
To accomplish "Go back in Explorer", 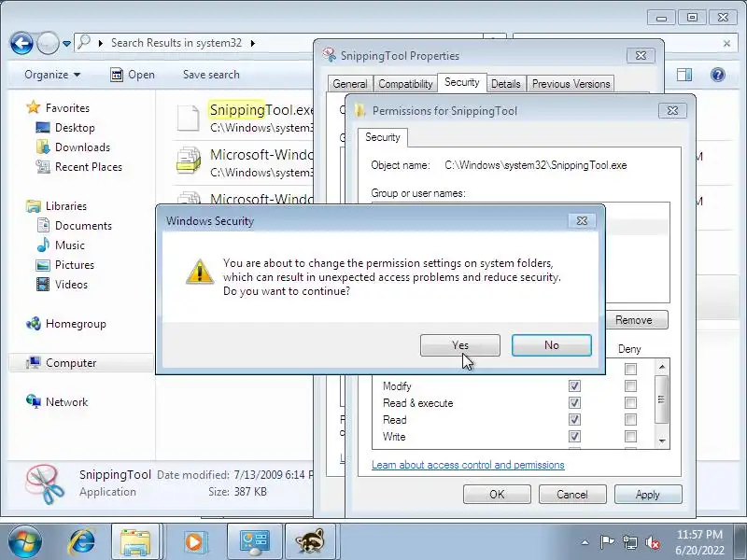I will (21, 44).
